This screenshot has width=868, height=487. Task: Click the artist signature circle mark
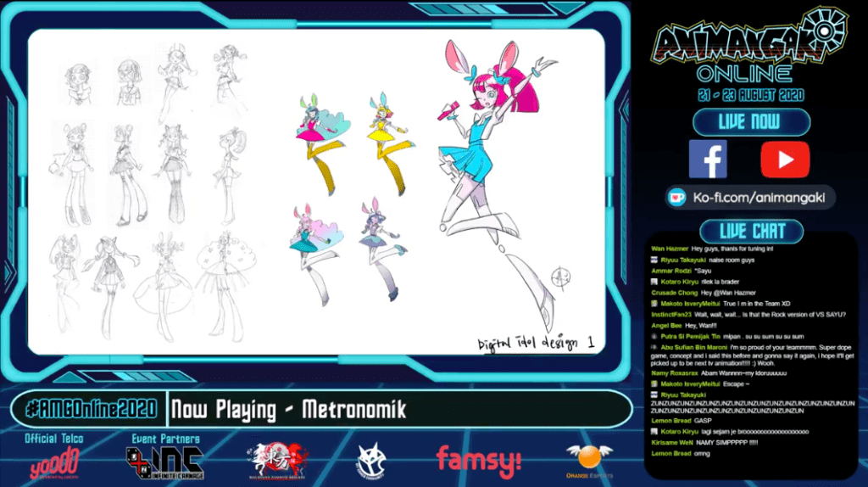560,277
